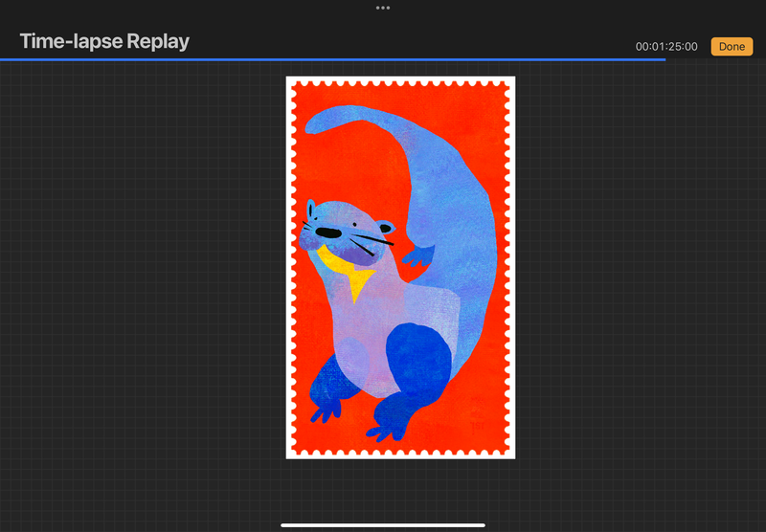Tap the orange Done button
Viewport: 766px width, 532px height.
pos(732,46)
